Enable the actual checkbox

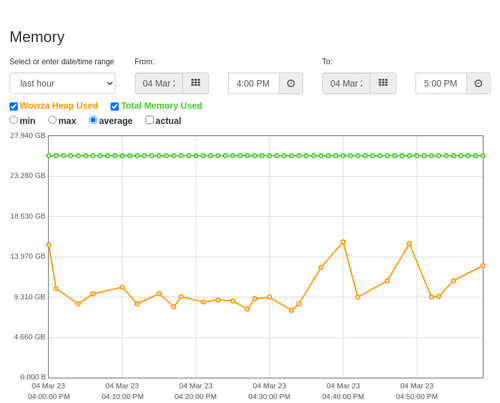[x=150, y=120]
